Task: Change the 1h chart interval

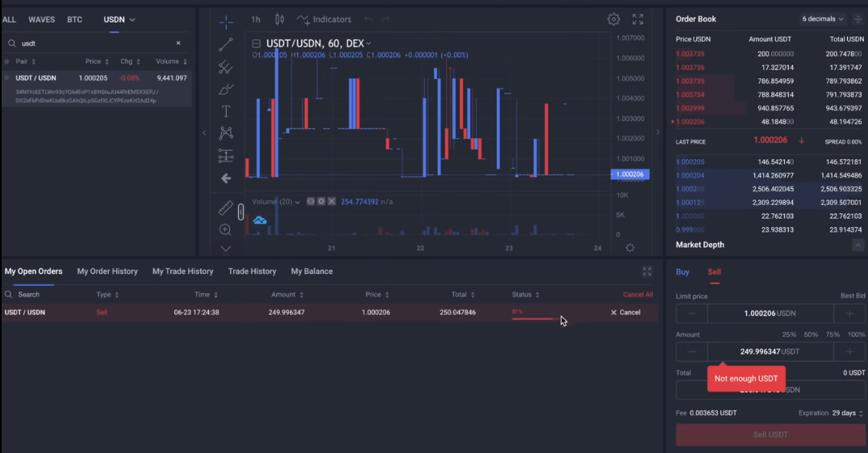Action: click(256, 19)
